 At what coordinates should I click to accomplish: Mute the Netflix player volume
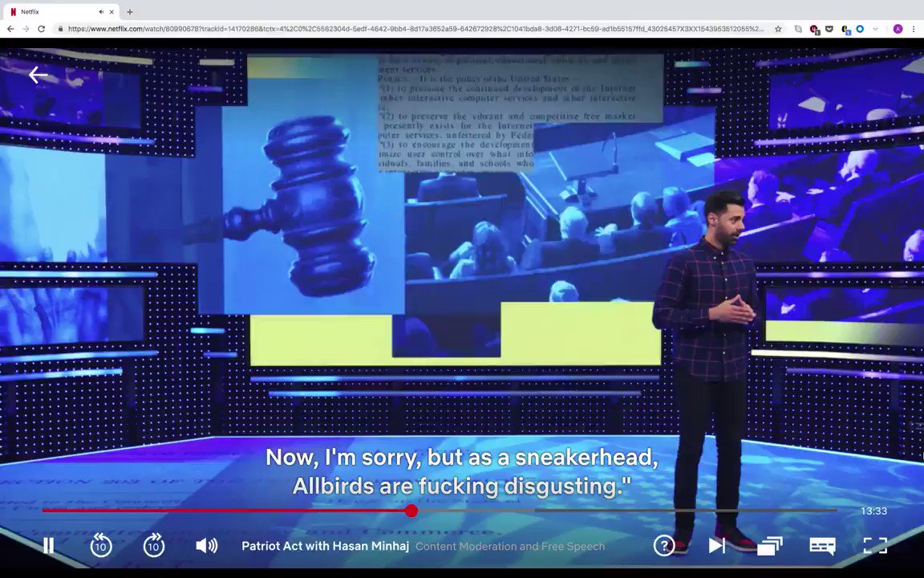(x=206, y=546)
